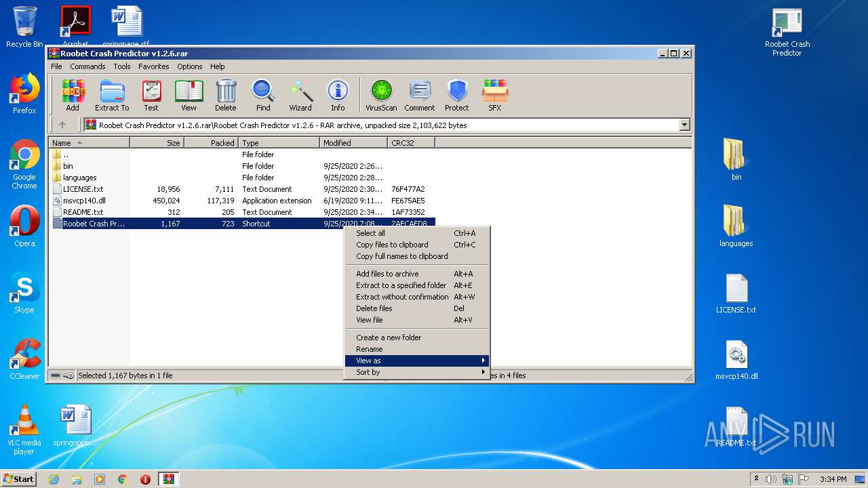Expand the View as submenu
The image size is (868, 488).
(x=416, y=361)
